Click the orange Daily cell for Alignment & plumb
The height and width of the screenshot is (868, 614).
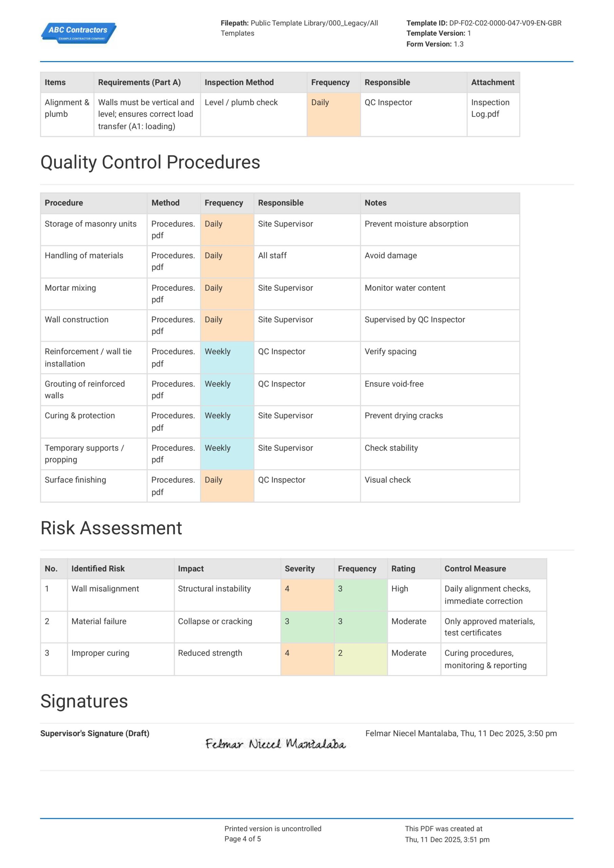coord(333,114)
